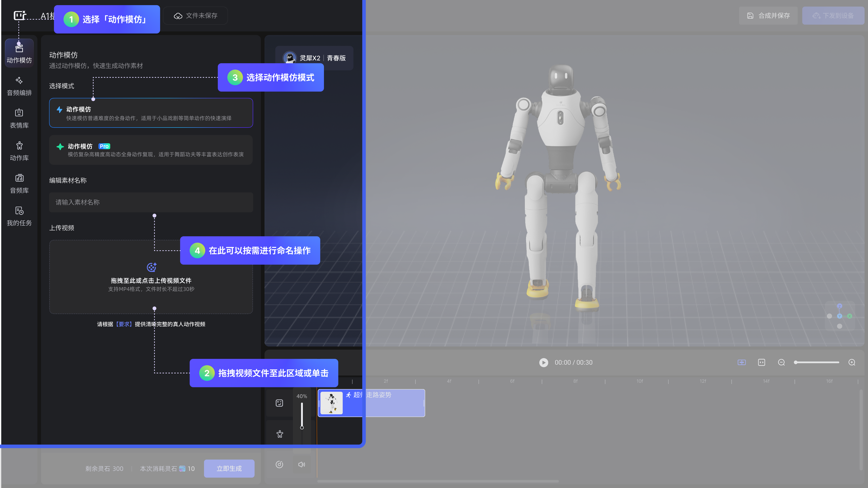Click the 请输入素材名称 name input field
The height and width of the screenshot is (488, 868).
[x=151, y=202]
